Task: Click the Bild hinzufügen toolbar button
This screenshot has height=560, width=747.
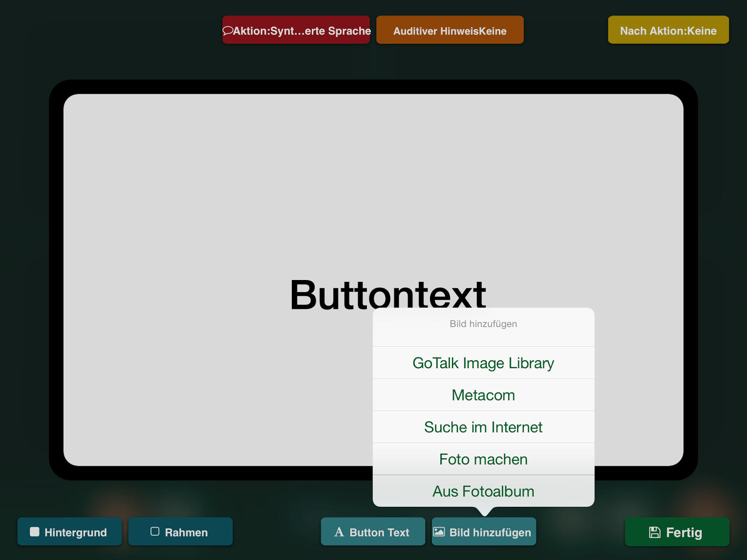Action: click(x=484, y=532)
